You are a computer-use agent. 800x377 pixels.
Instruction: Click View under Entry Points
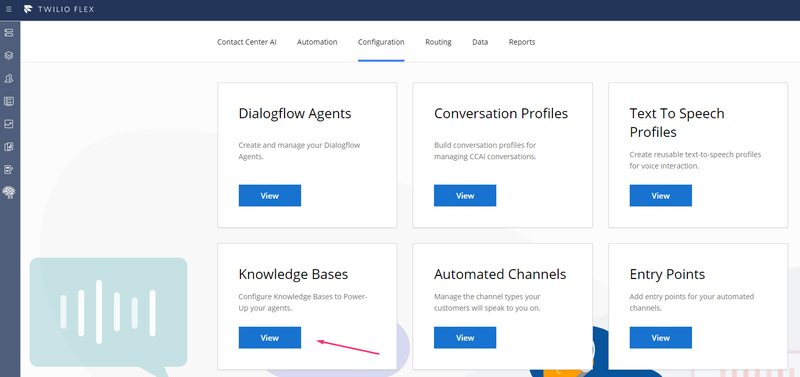coord(660,338)
